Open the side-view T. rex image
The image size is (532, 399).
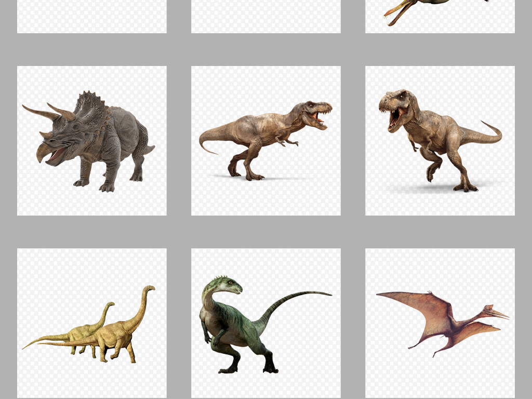pyautogui.click(x=265, y=140)
